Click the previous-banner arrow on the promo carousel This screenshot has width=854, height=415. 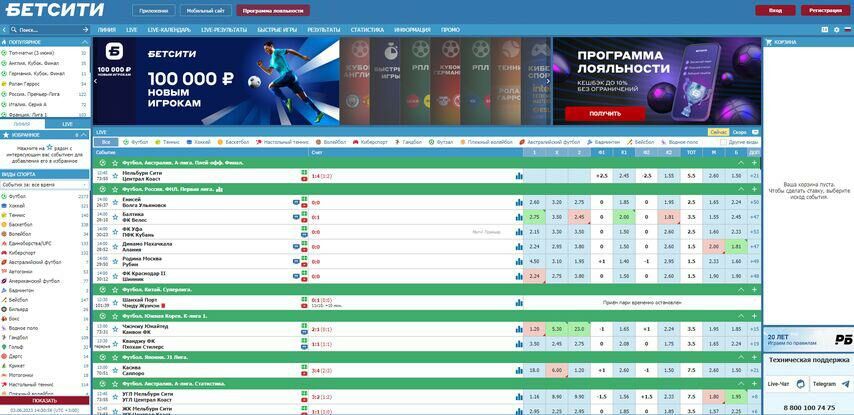click(x=97, y=80)
